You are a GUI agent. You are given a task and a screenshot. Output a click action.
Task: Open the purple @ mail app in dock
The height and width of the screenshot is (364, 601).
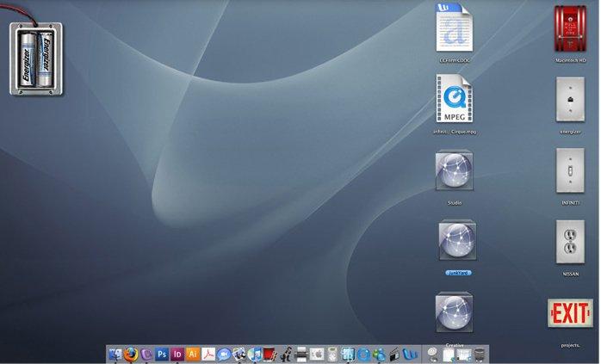click(146, 355)
